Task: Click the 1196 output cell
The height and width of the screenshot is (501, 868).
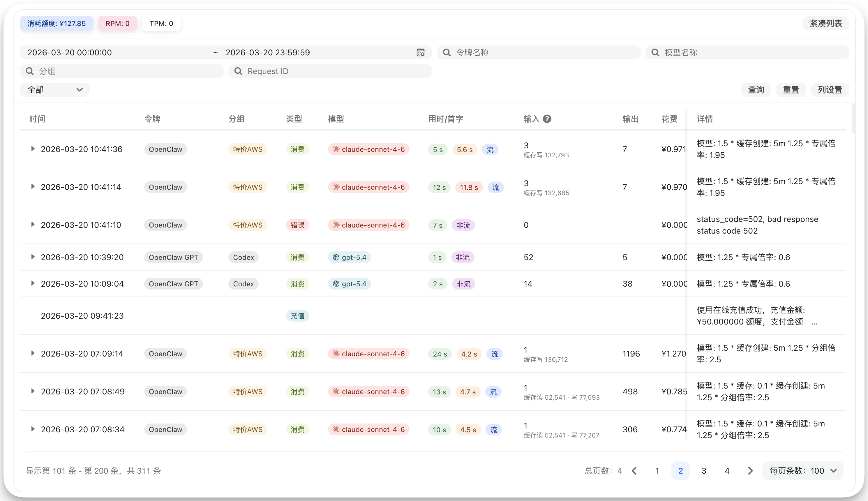Action: (631, 354)
